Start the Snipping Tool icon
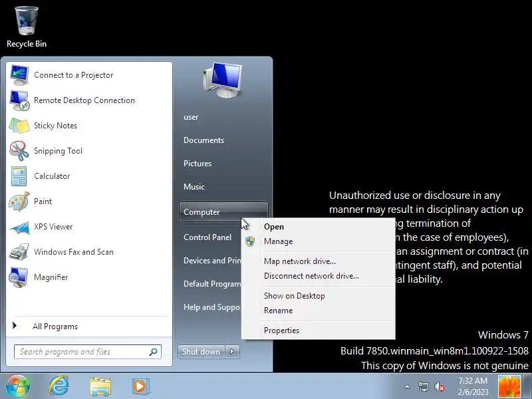This screenshot has width=532, height=399. (x=19, y=151)
